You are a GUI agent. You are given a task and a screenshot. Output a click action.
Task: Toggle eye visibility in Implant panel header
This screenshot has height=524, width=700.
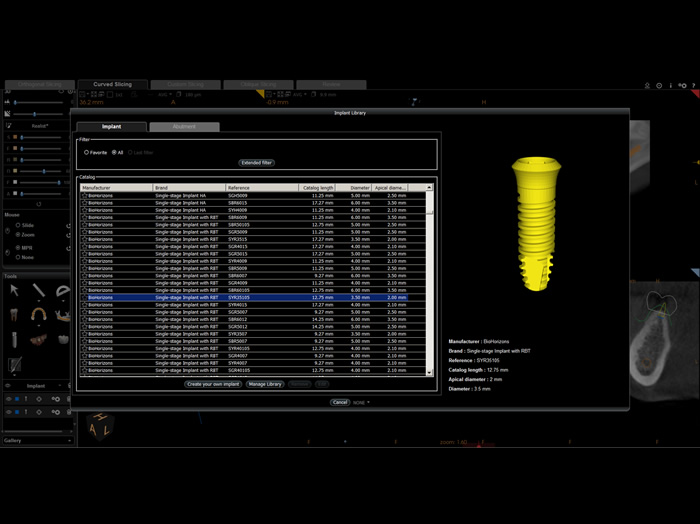(x=8, y=386)
